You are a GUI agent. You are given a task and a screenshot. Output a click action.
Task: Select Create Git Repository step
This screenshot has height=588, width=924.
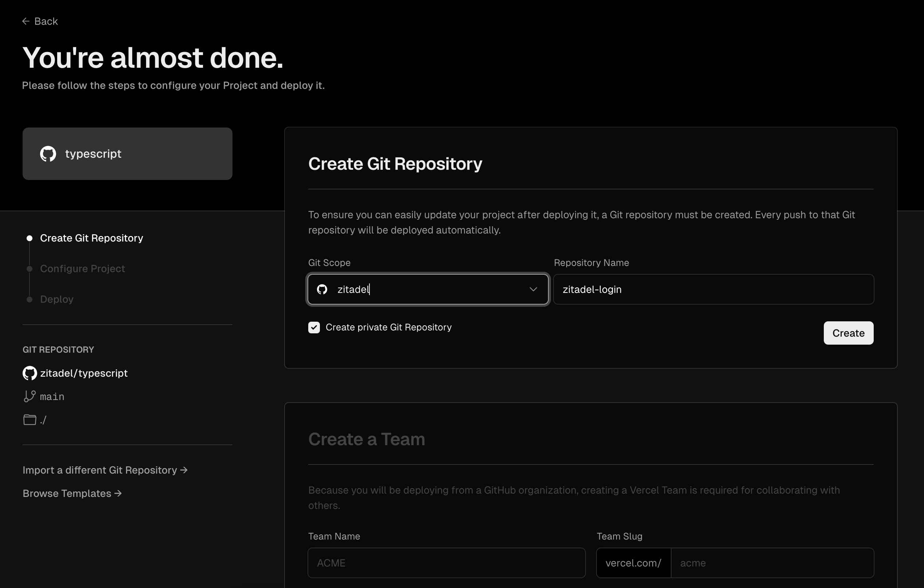coord(91,238)
